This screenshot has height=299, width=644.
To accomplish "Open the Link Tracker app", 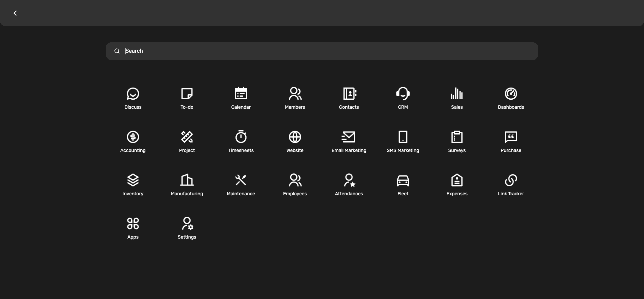I will [511, 185].
